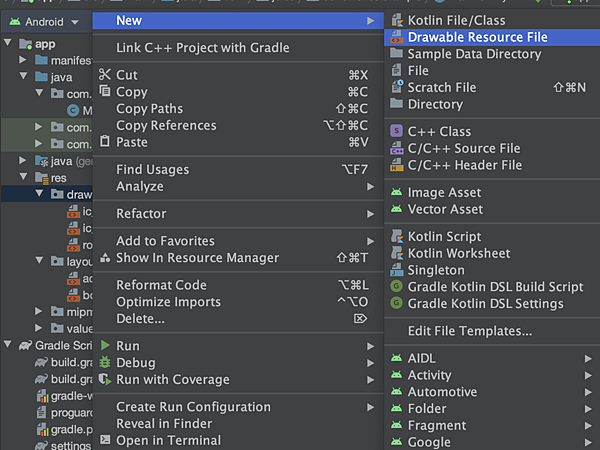Select the first build.gradle file
This screenshot has width=600, height=450.
coord(64,362)
